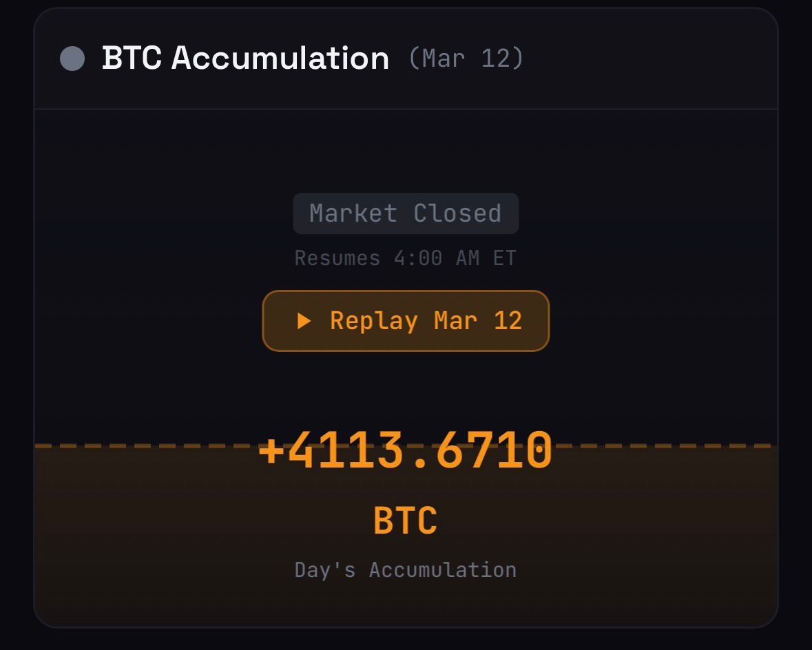Screen dimensions: 812x650
Task: Click the (Mar 12) date label in header
Action: point(466,59)
